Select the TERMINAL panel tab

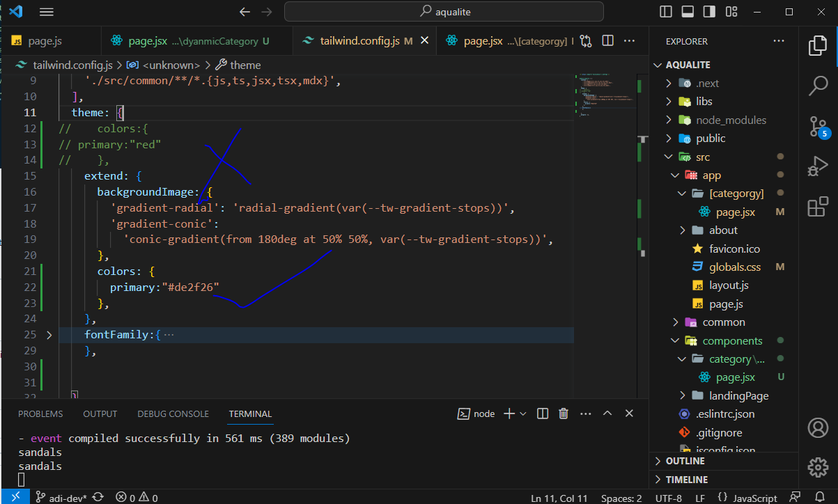point(250,414)
